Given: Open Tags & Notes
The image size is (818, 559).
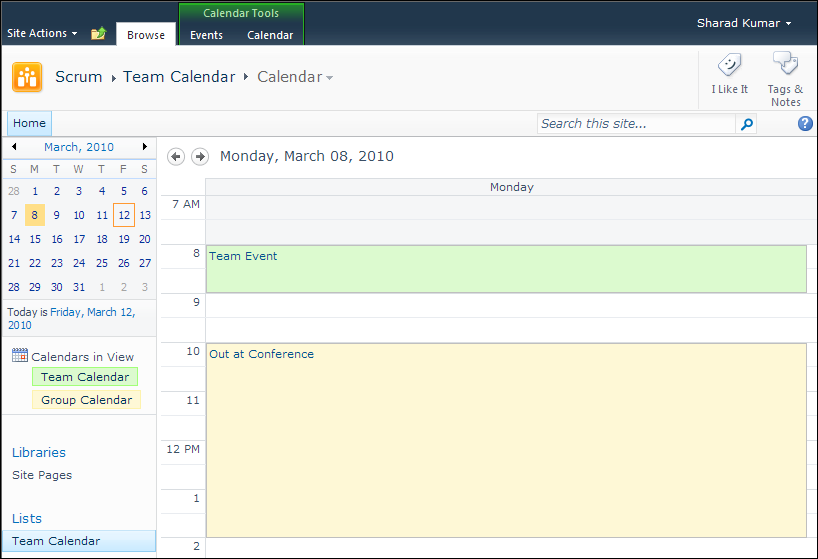Looking at the screenshot, I should pyautogui.click(x=786, y=79).
